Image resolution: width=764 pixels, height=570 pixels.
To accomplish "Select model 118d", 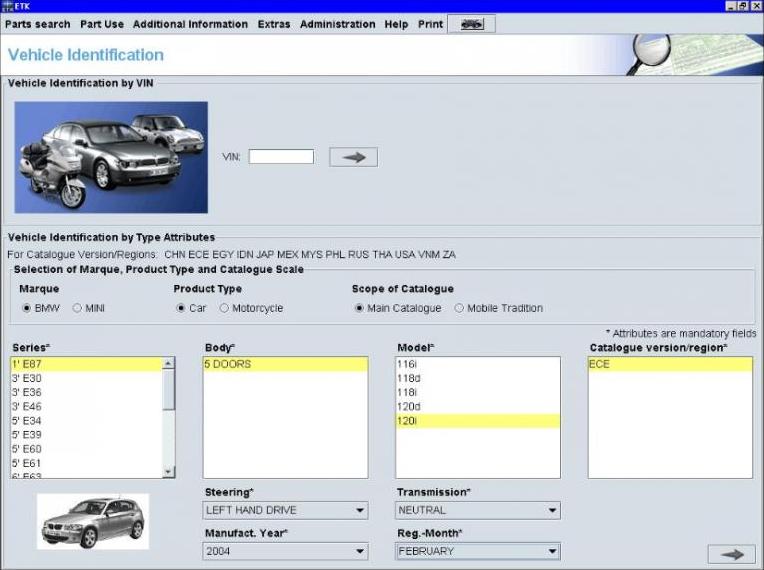I will [x=478, y=378].
